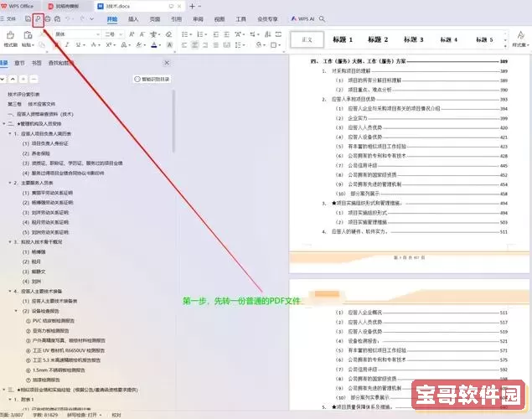Click the Decrease Font Size icon
The height and width of the screenshot is (419, 532).
tap(142, 34)
